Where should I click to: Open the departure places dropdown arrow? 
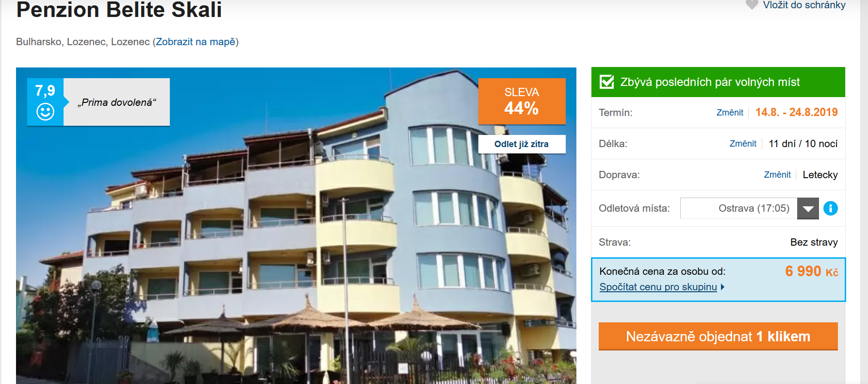tap(808, 208)
